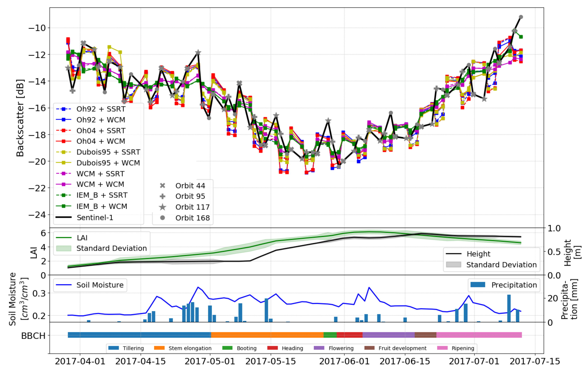Click the Precipitation blue legend swatch
Image resolution: width=588 pixels, height=372 pixels.
click(x=478, y=285)
